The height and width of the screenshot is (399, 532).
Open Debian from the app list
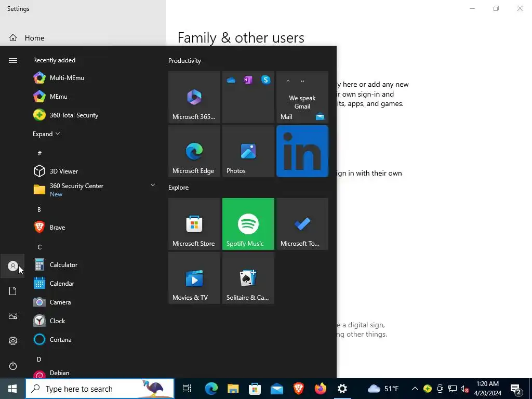click(94, 373)
